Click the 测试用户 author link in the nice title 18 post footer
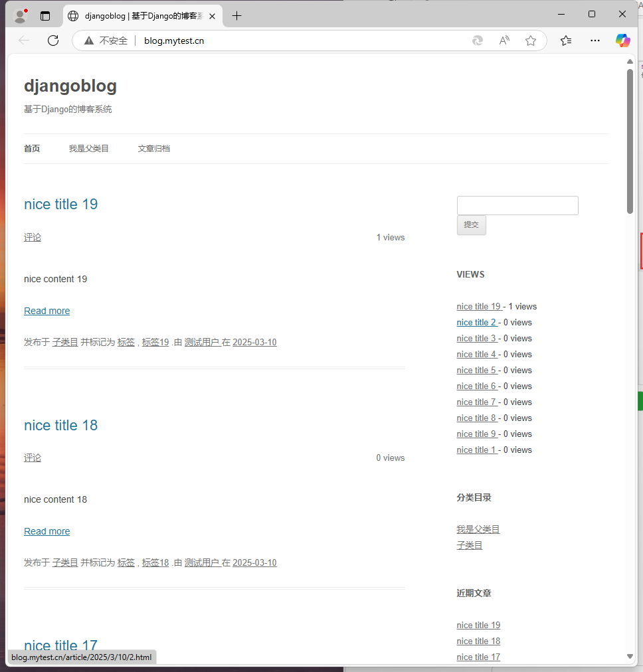 pos(202,562)
